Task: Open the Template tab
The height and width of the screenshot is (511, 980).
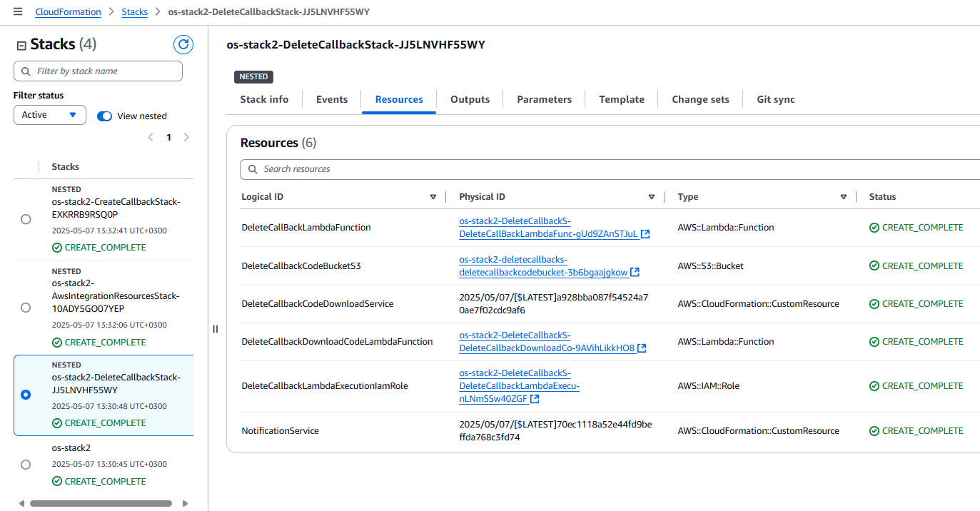Action: pos(621,100)
